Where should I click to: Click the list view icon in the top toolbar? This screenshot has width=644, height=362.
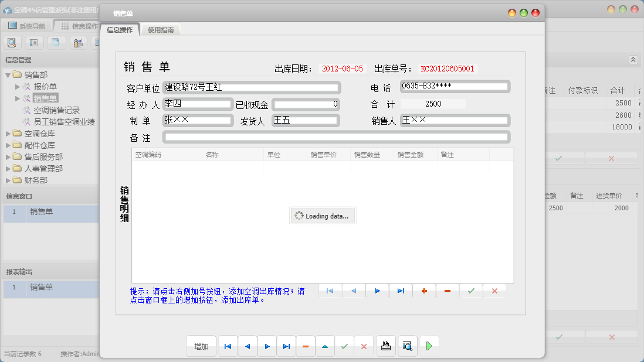coord(33,42)
